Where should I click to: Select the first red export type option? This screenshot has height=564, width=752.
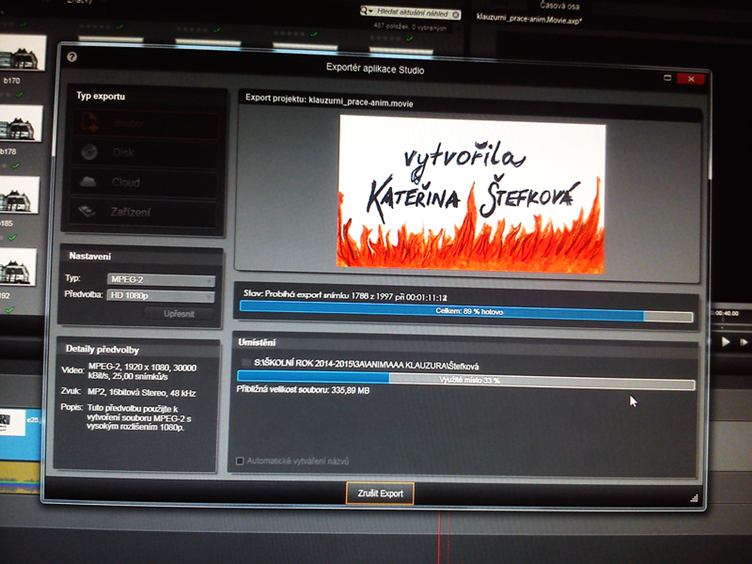[146, 123]
